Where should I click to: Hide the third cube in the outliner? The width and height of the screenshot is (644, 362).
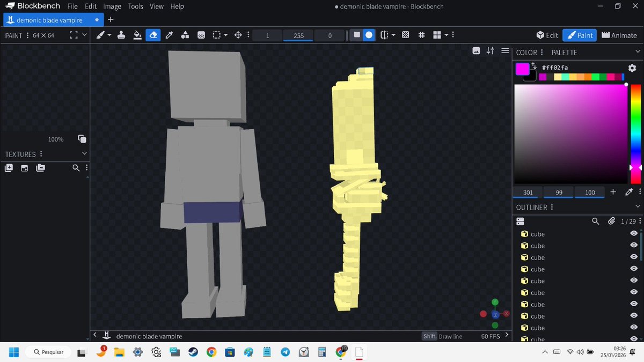634,257
